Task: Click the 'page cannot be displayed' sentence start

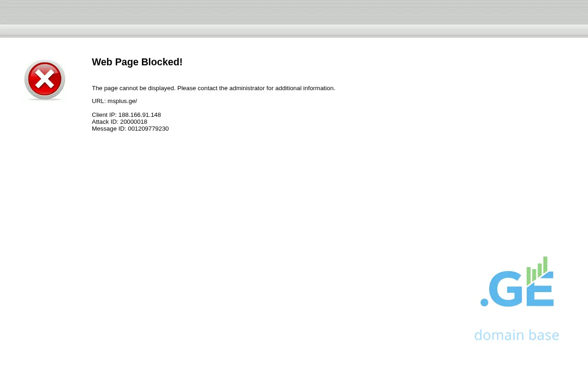Action: click(119, 88)
